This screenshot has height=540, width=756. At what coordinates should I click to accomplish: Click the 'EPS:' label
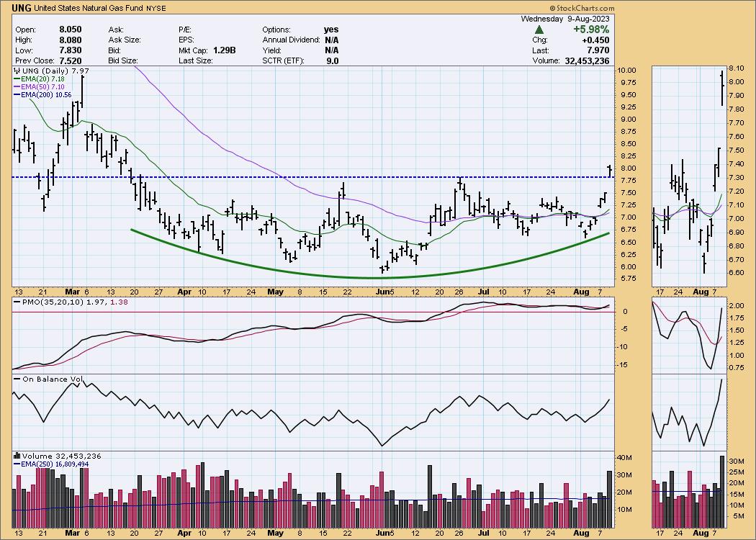(186, 40)
